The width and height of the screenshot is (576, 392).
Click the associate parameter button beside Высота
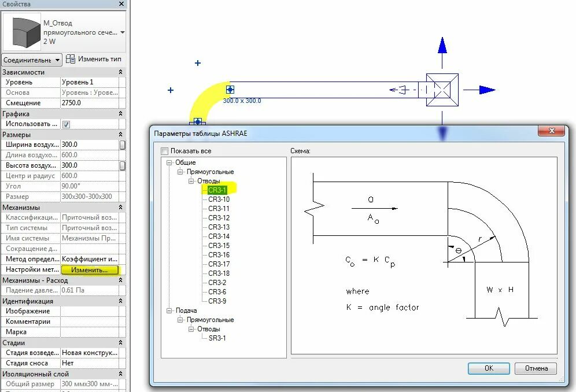[x=123, y=166]
